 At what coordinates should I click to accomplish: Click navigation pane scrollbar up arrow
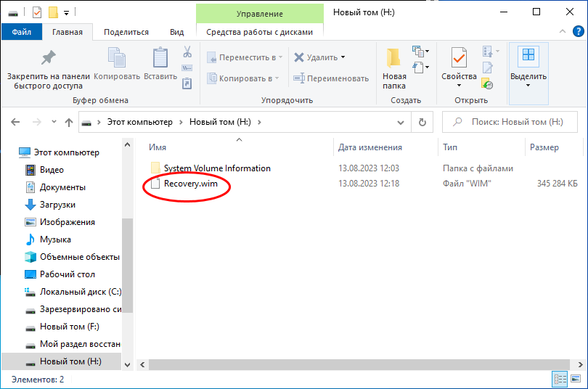point(128,144)
